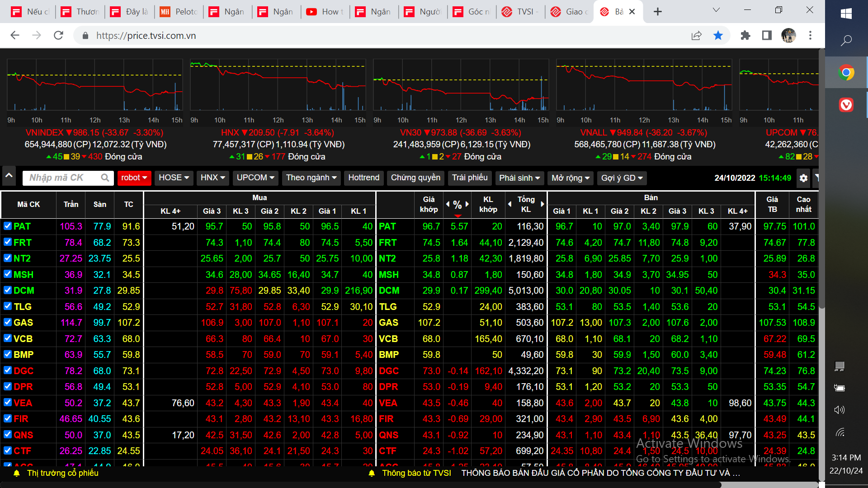Open the HOSE dropdown menu
This screenshot has height=488, width=868.
(x=174, y=178)
